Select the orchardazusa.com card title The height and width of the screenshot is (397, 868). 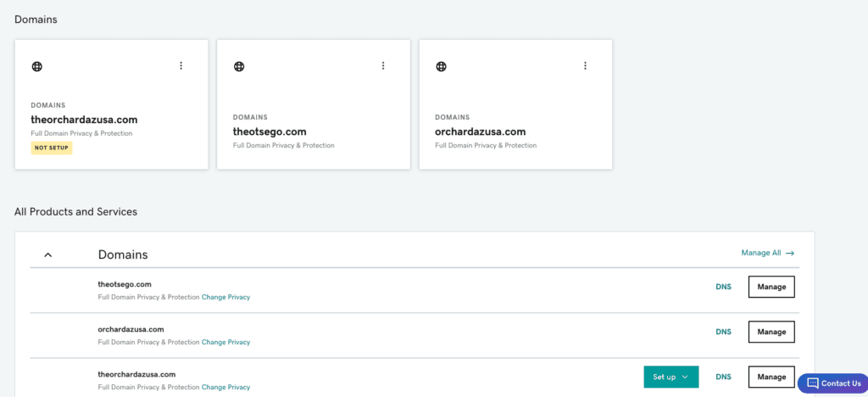(x=481, y=131)
